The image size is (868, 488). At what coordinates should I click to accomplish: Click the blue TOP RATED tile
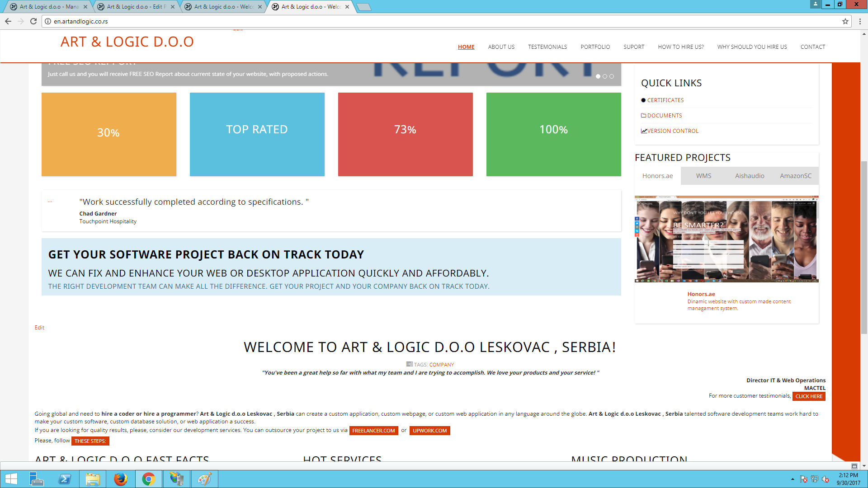pos(257,134)
